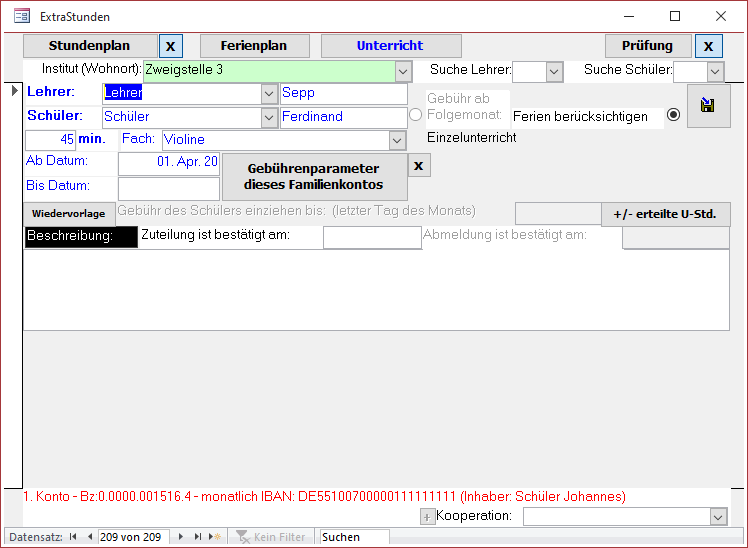Enable the Ferien berücksichtigen radio button

tap(673, 115)
